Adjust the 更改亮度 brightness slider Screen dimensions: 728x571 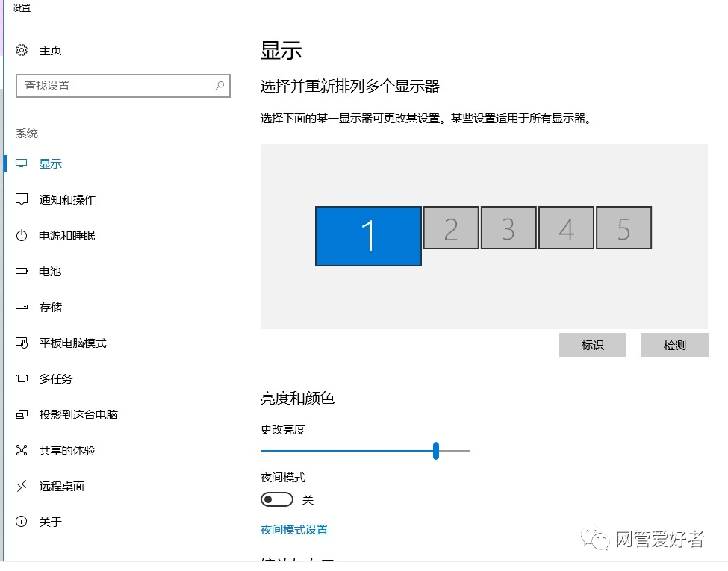pyautogui.click(x=435, y=451)
